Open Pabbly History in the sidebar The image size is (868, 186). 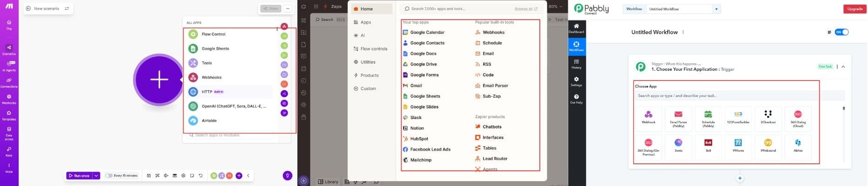coord(576,64)
